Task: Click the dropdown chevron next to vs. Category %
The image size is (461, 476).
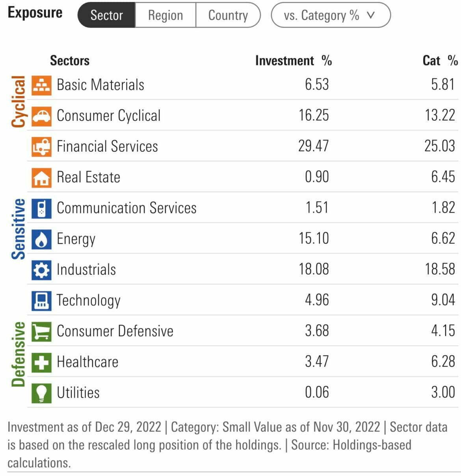Action: click(x=371, y=16)
